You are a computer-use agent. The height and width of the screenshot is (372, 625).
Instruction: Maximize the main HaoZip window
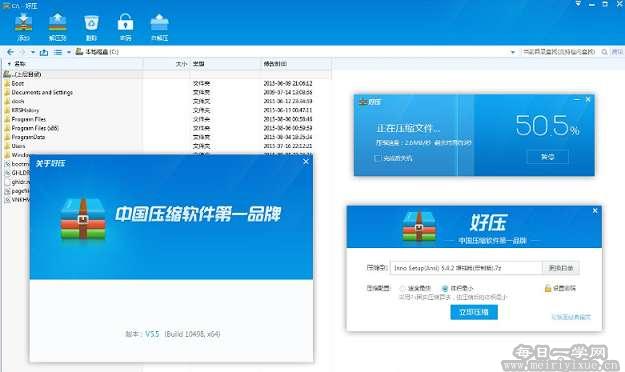pyautogui.click(x=605, y=4)
